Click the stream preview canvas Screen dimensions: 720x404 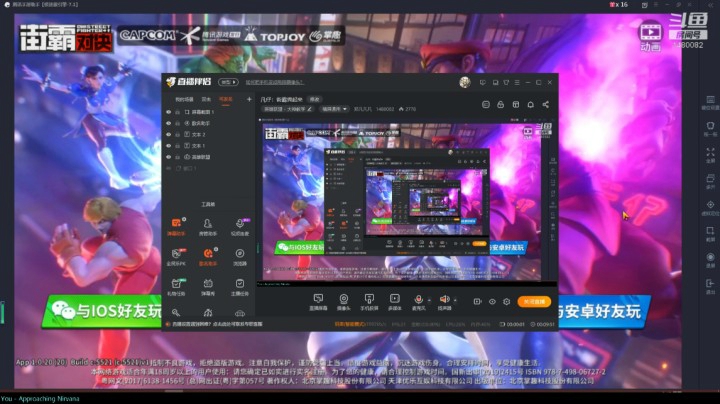(407, 202)
